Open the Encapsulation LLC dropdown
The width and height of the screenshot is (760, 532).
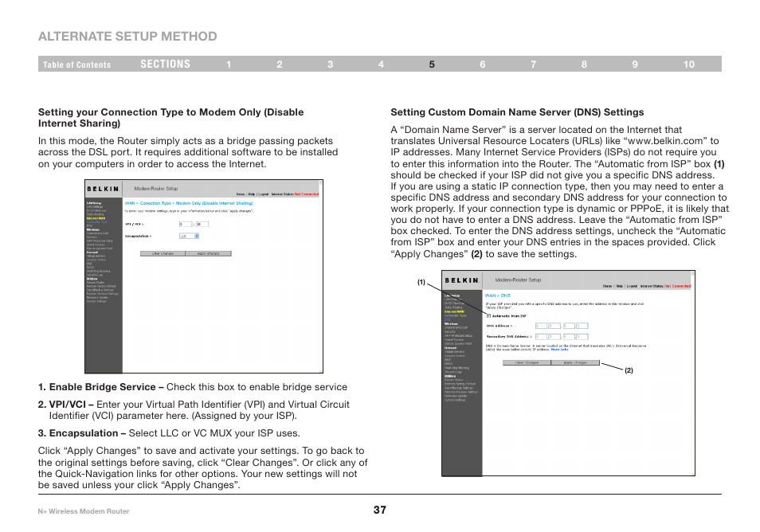pos(189,236)
